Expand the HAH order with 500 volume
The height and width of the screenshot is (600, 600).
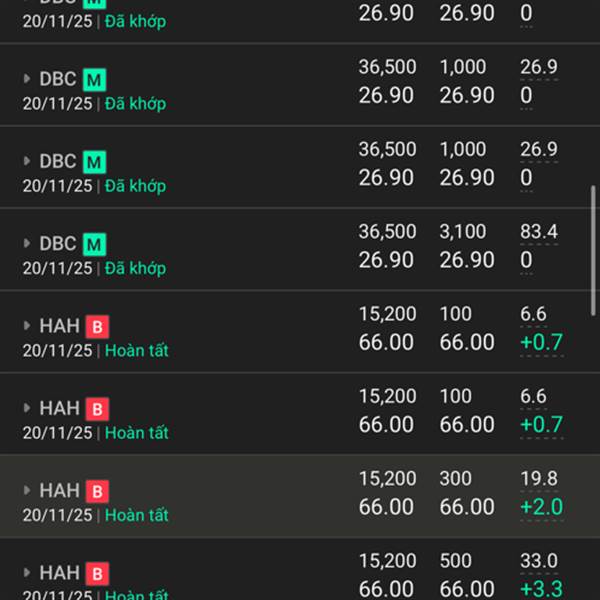(x=27, y=573)
